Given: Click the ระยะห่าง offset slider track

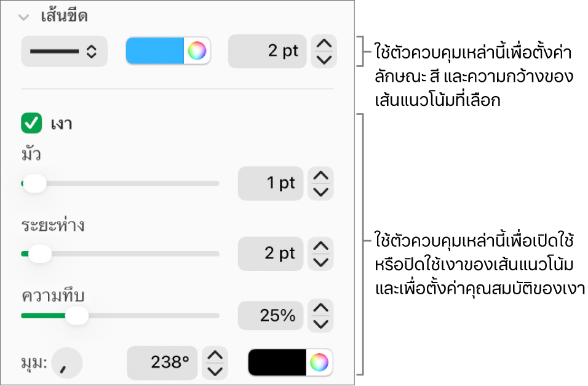Looking at the screenshot, I should click(x=120, y=254).
